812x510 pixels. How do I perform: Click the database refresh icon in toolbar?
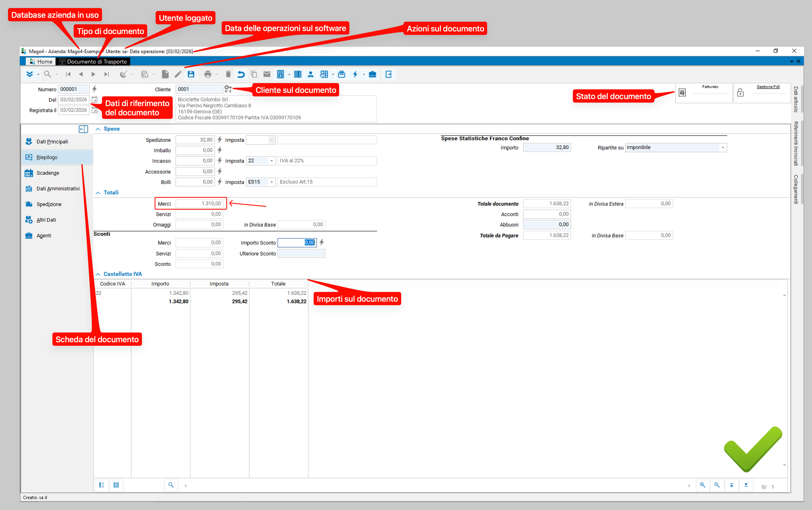click(144, 74)
